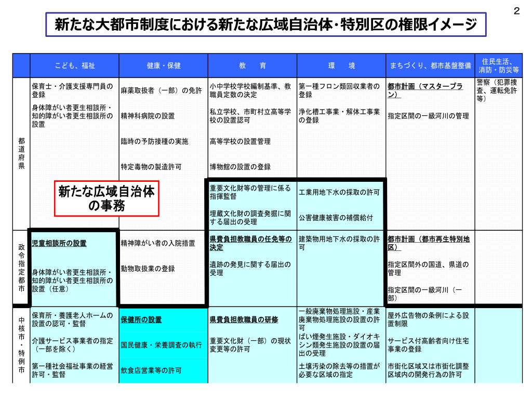The image size is (532, 399).
Task: Click 高等学校の設置管理 text
Action: pos(240,141)
